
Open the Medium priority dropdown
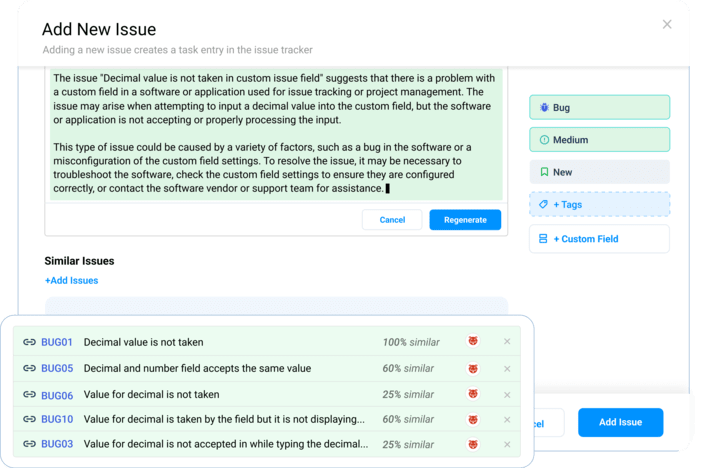click(x=599, y=140)
